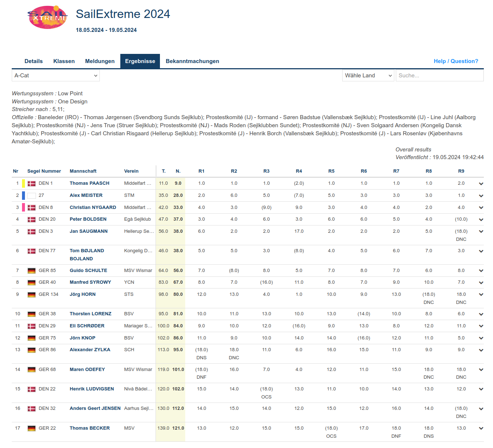This screenshot has width=493, height=448.
Task: Expand the row details for Thomas PAASCH
Action: [x=481, y=184]
